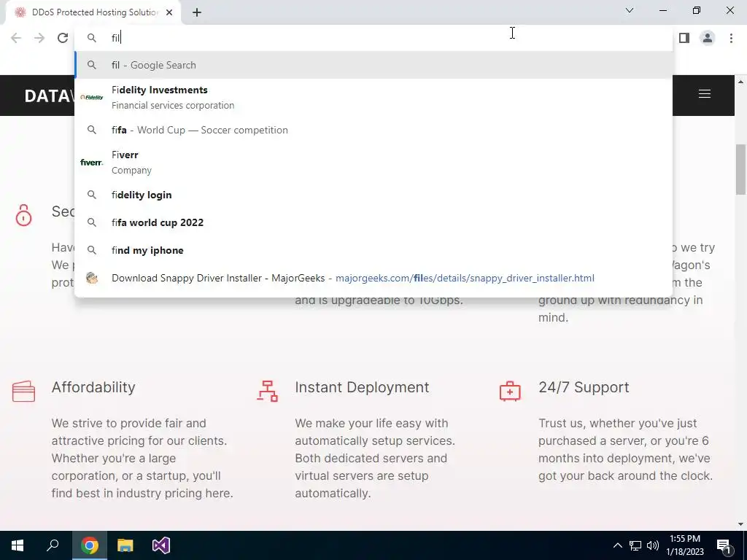Click the Fiverr logo icon
747x560 pixels.
pyautogui.click(x=91, y=163)
